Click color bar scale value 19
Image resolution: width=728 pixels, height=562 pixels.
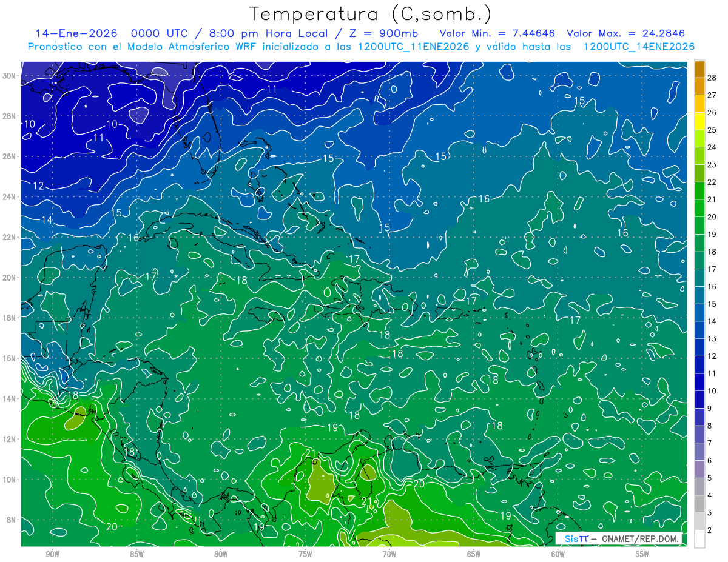tap(712, 235)
